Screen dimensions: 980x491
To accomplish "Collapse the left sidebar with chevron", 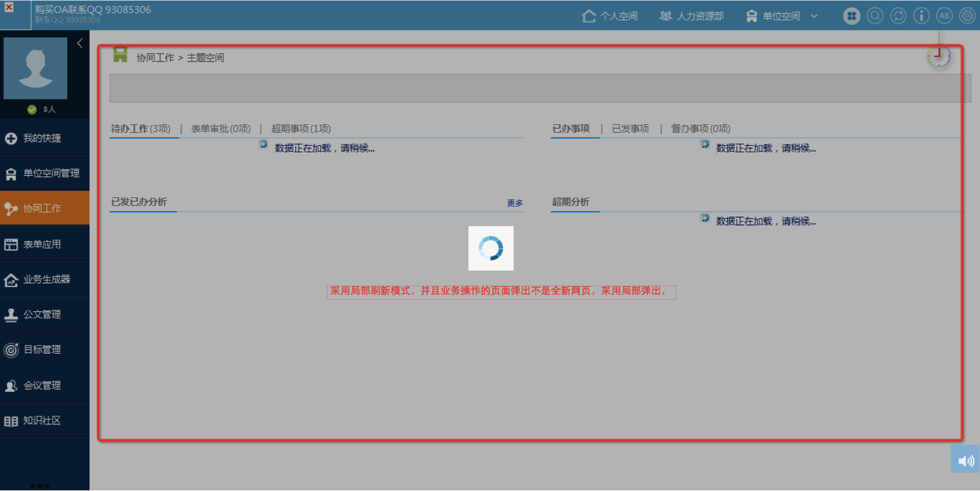I will coord(80,44).
